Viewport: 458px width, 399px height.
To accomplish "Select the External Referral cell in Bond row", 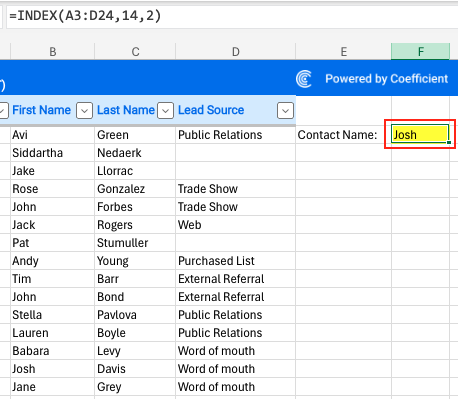I will [236, 297].
